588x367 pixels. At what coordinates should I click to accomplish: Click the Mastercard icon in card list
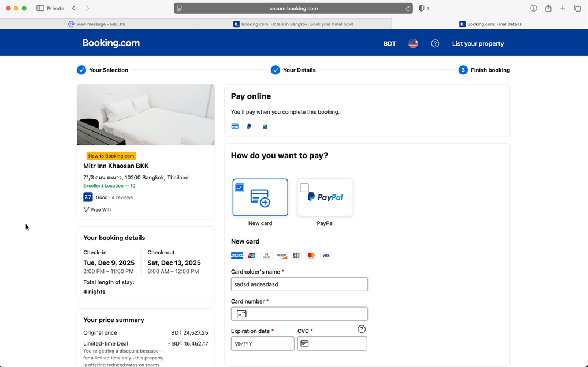(311, 255)
